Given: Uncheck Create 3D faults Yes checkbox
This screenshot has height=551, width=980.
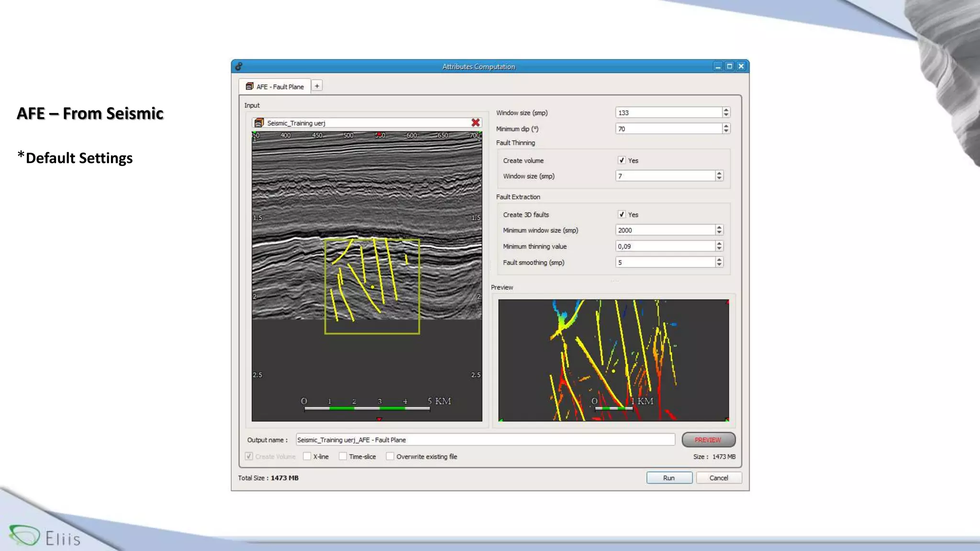Looking at the screenshot, I should 622,214.
